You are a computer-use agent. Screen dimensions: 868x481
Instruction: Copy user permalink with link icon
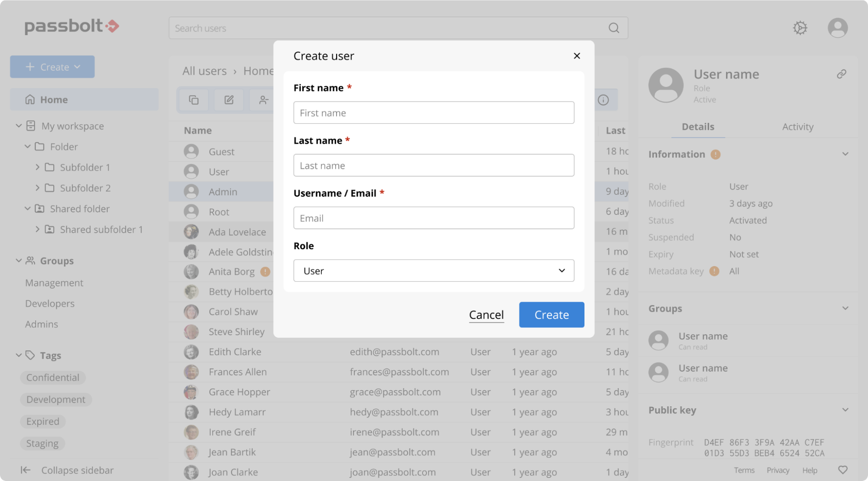[841, 74]
